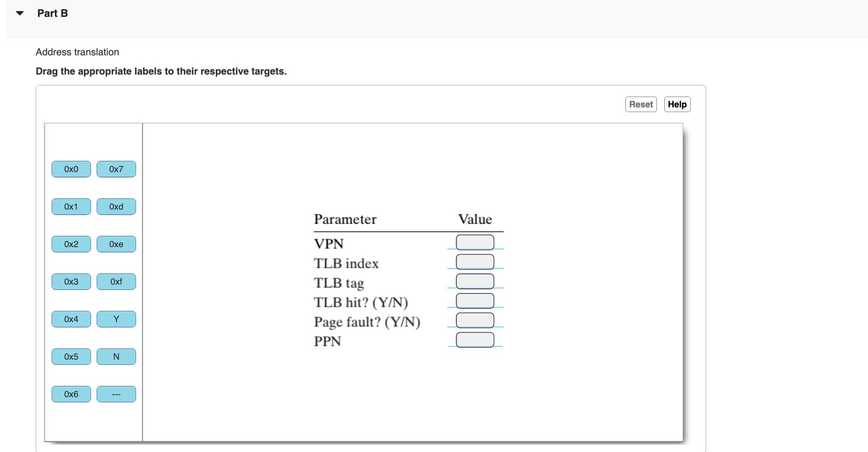Click the TLB index value target box
The image size is (868, 452).
[475, 262]
